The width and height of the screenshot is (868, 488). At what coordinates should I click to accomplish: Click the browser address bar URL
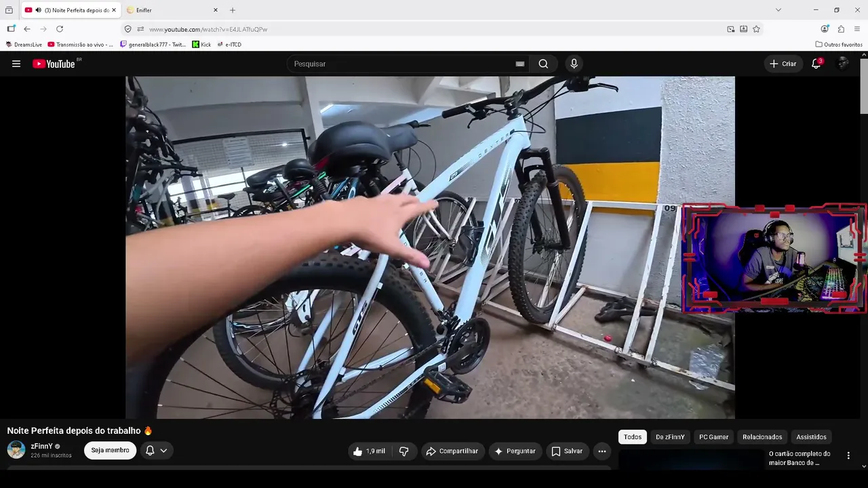click(x=208, y=29)
